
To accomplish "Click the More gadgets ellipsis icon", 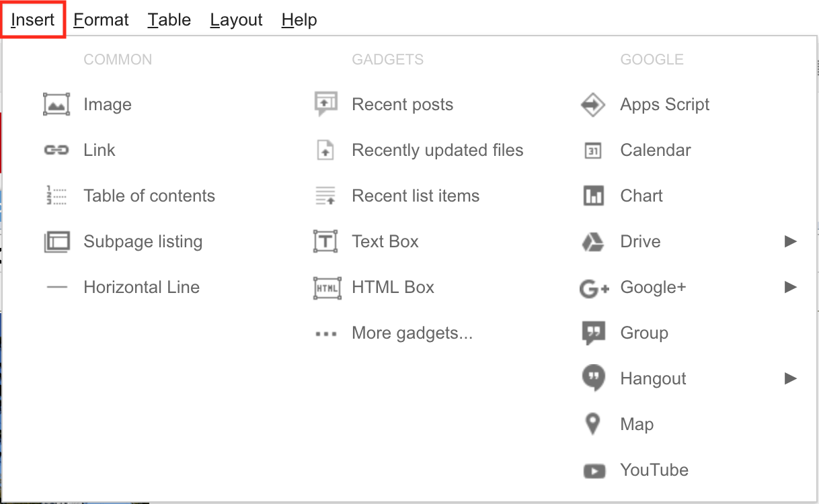I will [325, 333].
